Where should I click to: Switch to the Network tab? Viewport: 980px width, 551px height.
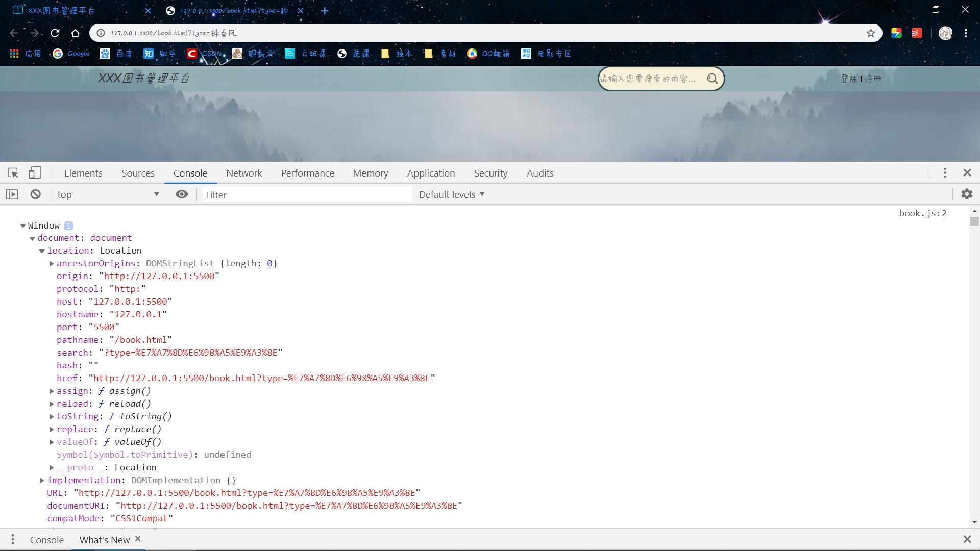(244, 173)
